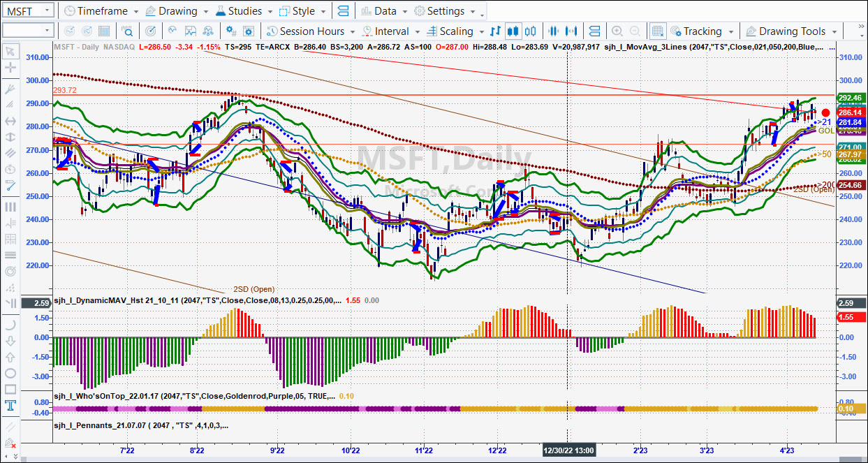
Task: Select the crosshair cursor tool
Action: 10,68
